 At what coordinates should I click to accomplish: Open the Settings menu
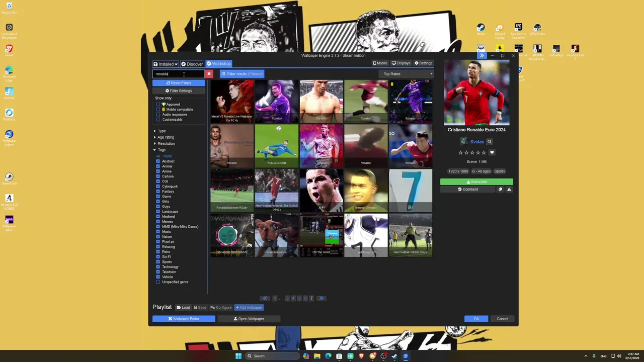coord(423,63)
